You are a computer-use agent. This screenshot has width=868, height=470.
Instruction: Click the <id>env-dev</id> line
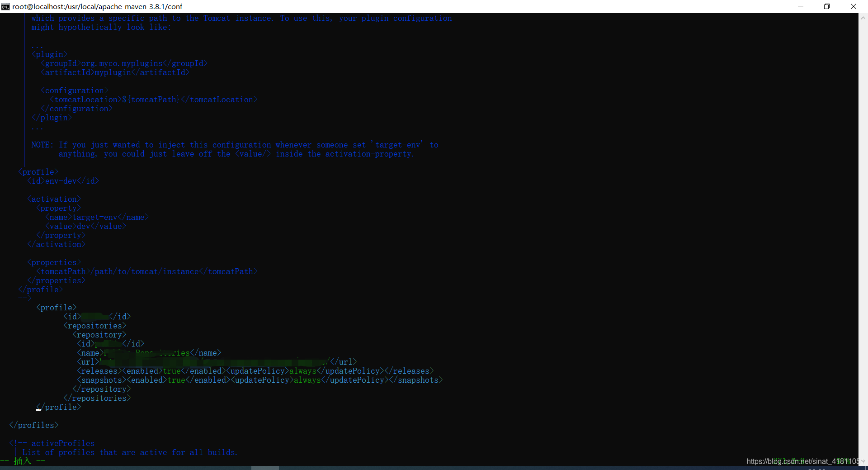click(x=63, y=181)
